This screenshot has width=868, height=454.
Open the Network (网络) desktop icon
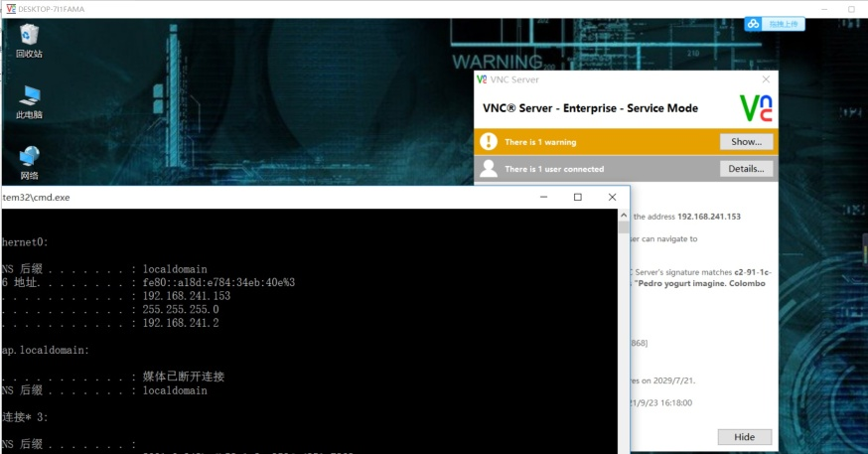point(29,163)
